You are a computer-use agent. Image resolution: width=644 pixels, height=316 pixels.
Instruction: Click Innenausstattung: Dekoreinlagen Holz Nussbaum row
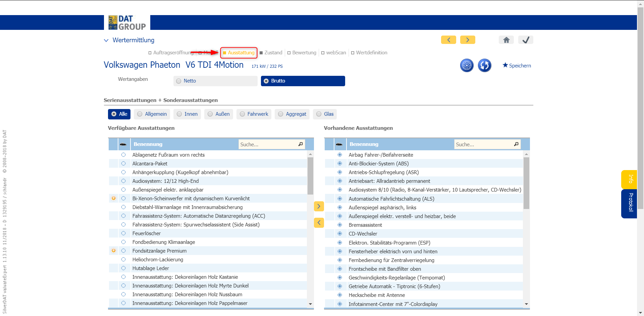(x=208, y=294)
